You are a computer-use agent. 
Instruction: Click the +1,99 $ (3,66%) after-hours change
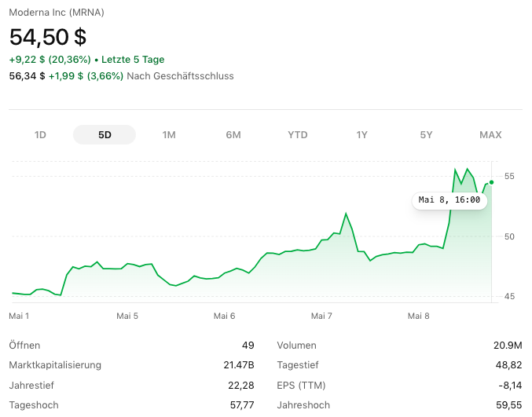86,76
